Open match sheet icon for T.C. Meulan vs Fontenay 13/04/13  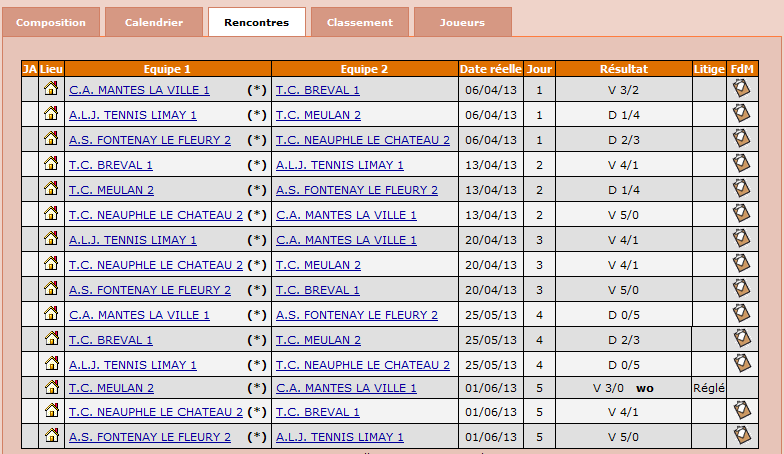pos(742,188)
